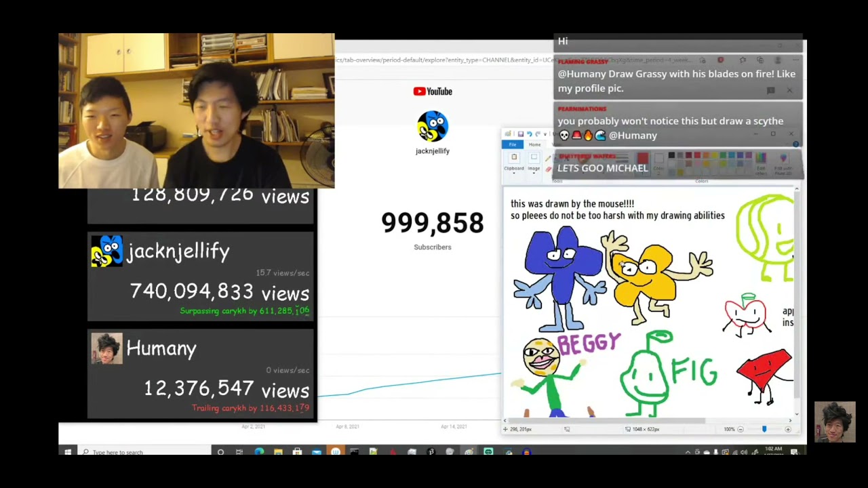Click the Paint zoom slider handle
Screen dimensions: 868x488
[x=764, y=429]
